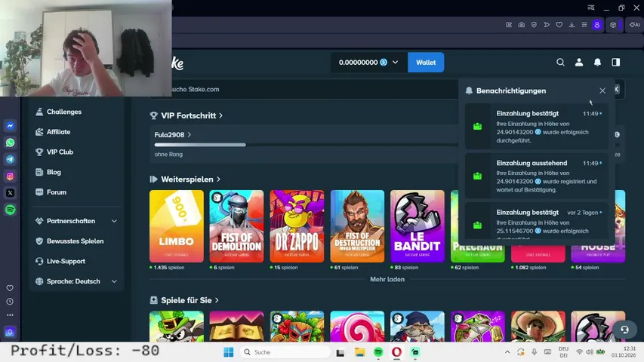Open the Opera AI button
The image size is (644, 362).
point(635,25)
